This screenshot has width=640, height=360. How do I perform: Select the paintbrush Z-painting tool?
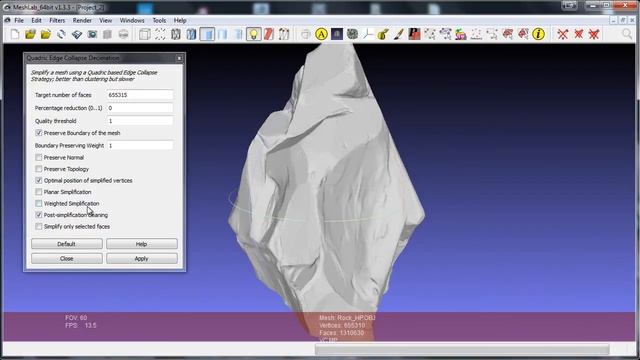398,34
